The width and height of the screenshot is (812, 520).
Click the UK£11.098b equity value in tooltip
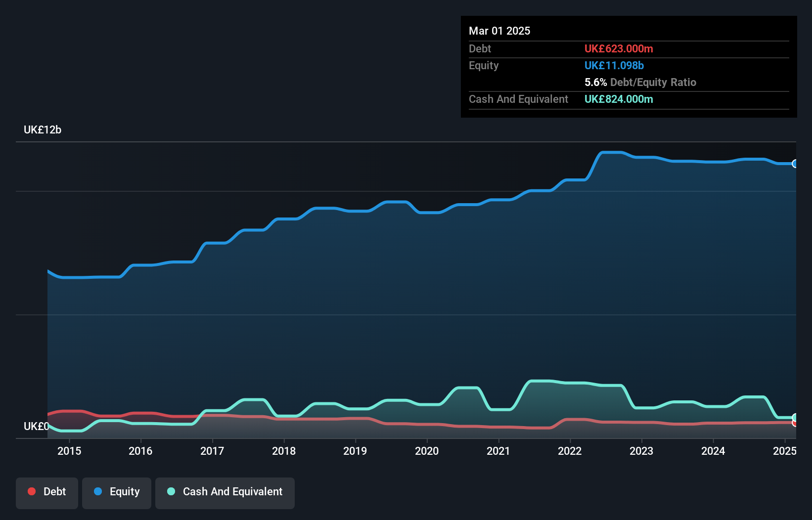click(614, 66)
